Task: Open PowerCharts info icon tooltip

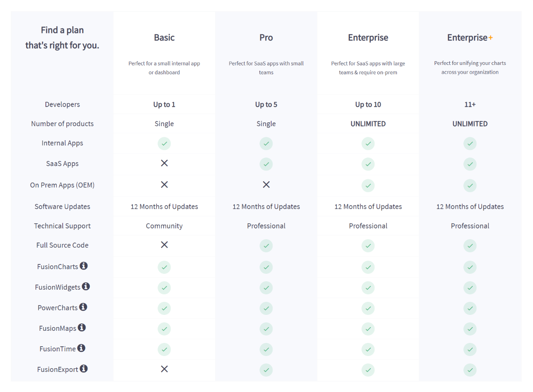Action: 83,307
